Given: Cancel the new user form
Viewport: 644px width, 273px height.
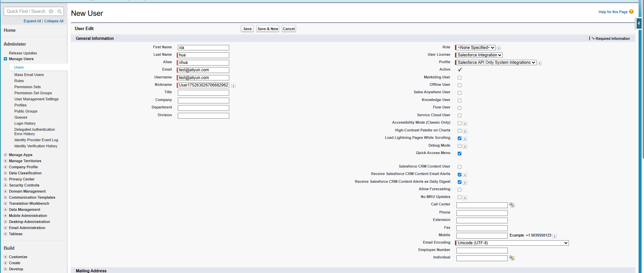Looking at the screenshot, I should pyautogui.click(x=289, y=29).
